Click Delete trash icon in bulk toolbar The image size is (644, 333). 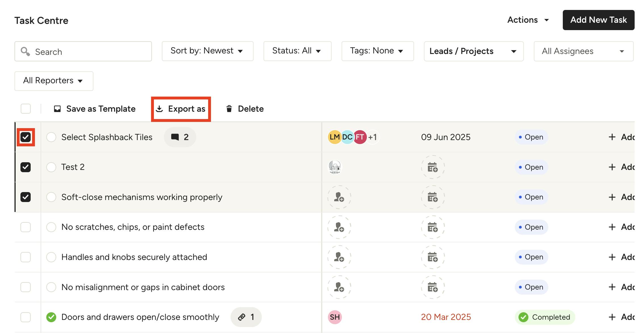229,109
